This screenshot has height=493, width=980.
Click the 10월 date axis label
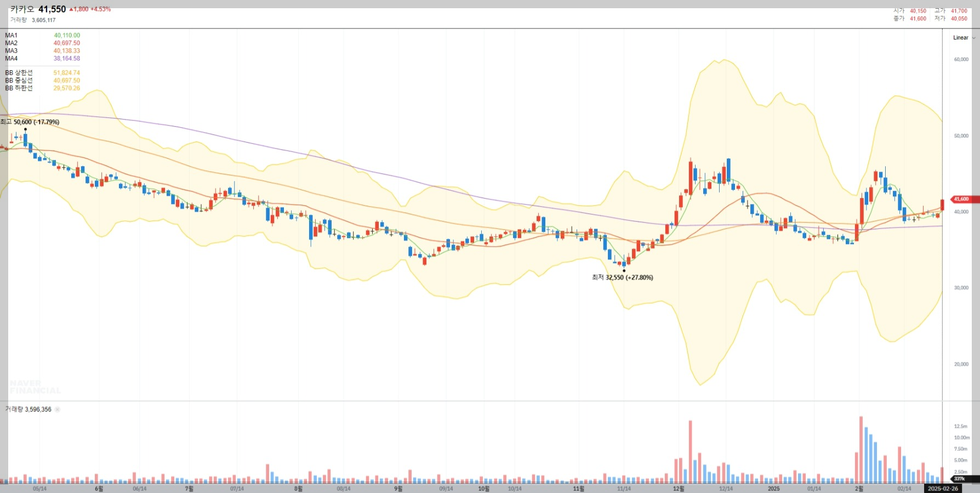tap(484, 489)
